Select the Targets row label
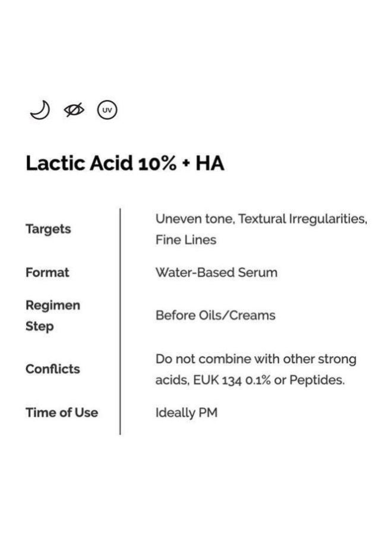This screenshot has width=392, height=535. pyautogui.click(x=48, y=229)
